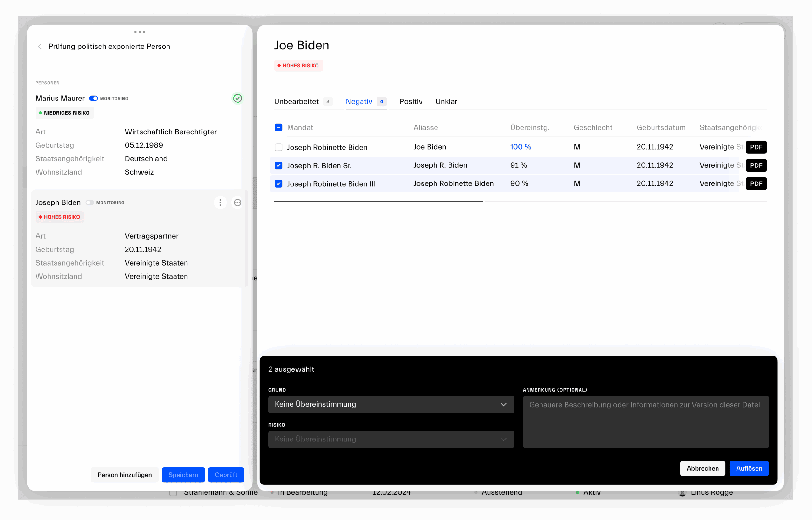Click Person hinzufügen button

pos(124,475)
